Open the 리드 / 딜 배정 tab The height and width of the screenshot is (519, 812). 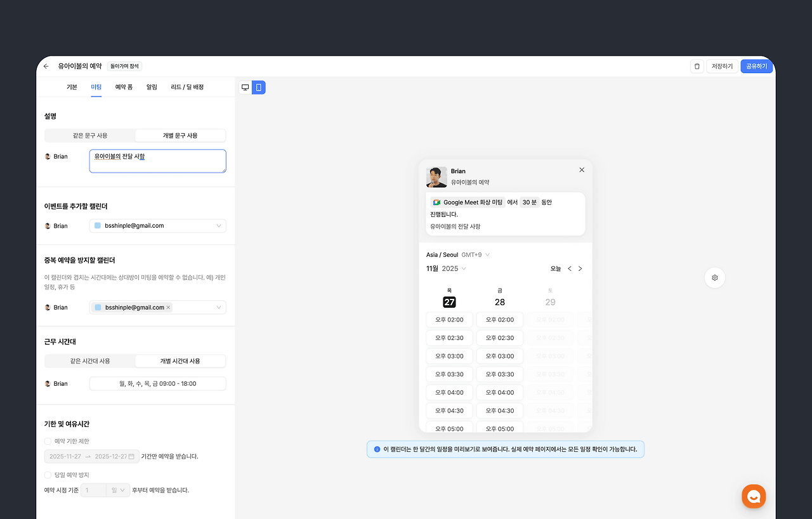187,87
